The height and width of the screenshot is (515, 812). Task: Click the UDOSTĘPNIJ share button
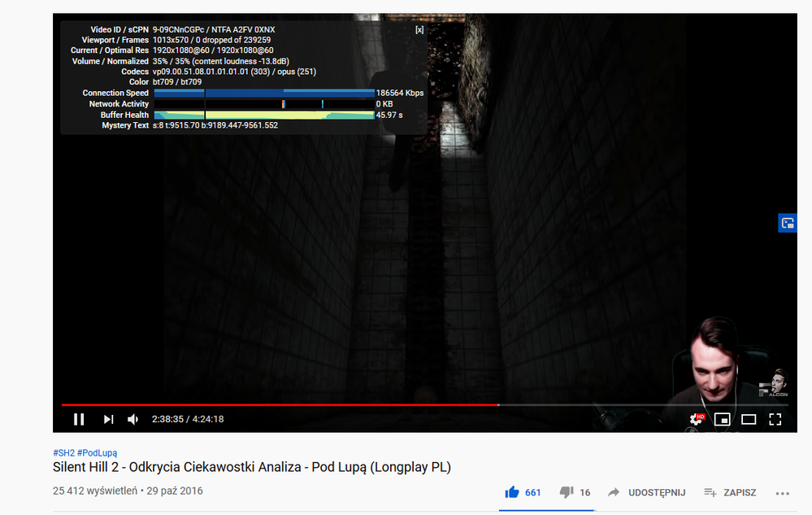(x=647, y=492)
